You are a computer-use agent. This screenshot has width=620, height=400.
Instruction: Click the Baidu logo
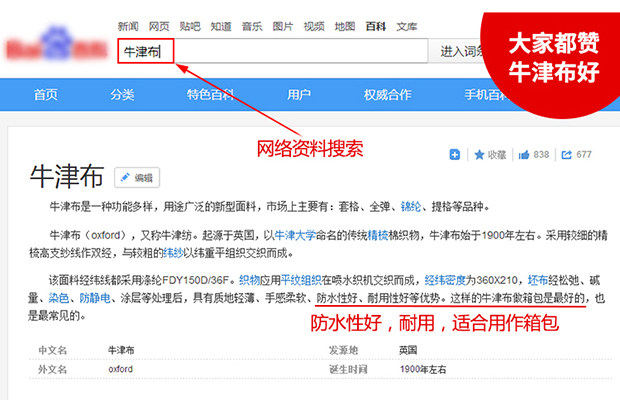pyautogui.click(x=56, y=45)
